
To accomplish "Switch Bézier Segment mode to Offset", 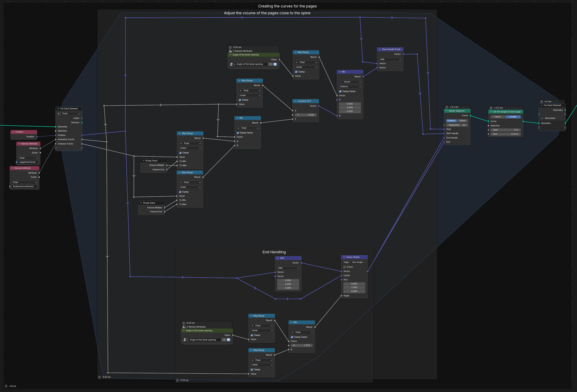I will (462, 121).
